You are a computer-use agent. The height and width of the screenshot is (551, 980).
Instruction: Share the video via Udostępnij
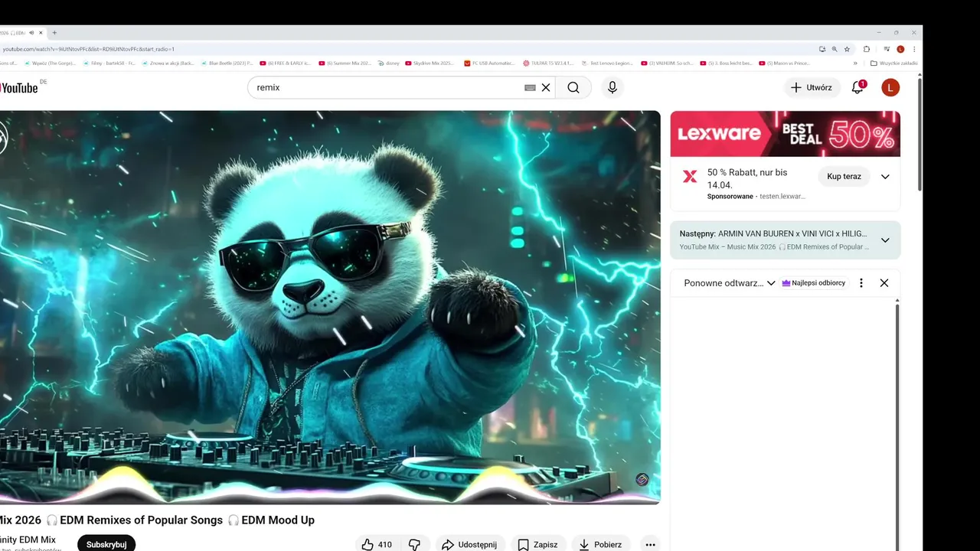(x=470, y=544)
